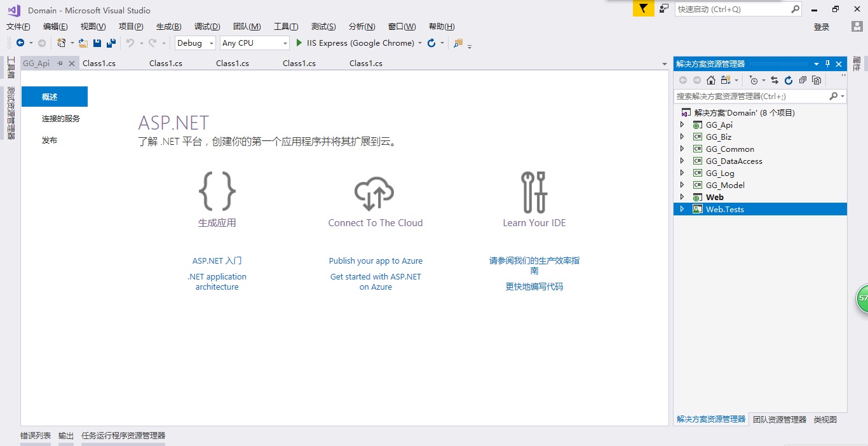Click Collapse All in Solution Explorer
The image size is (868, 446).
coord(803,80)
